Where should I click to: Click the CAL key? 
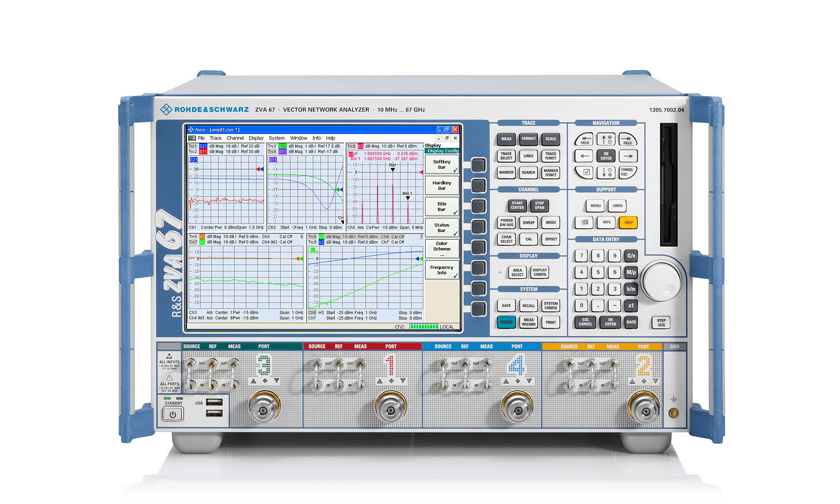(529, 239)
